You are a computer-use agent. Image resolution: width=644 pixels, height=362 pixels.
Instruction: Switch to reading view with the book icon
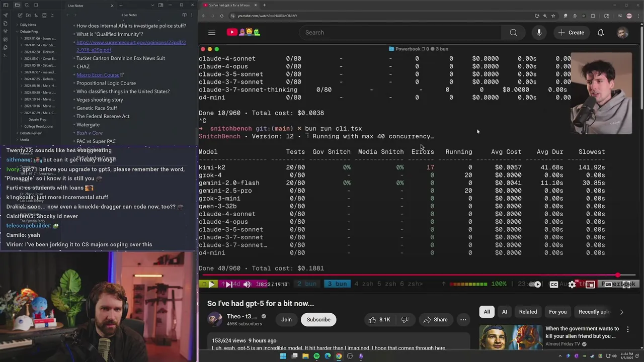pos(184,15)
